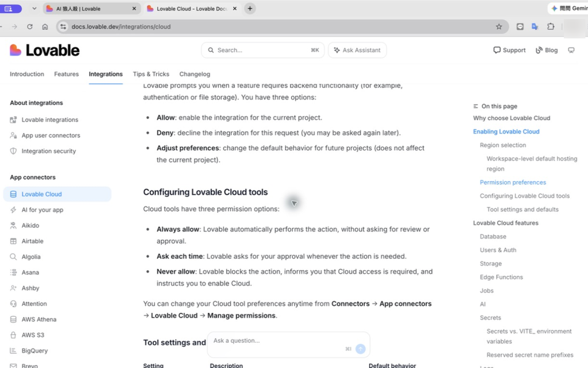Screen dimensions: 588x368
Task: Jump to Lovable Cloud features section
Action: [505, 223]
